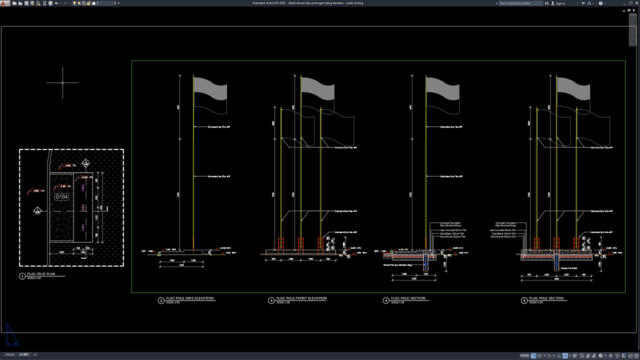This screenshot has width=640, height=360.
Task: Click the MODEL space status button
Action: 524,356
